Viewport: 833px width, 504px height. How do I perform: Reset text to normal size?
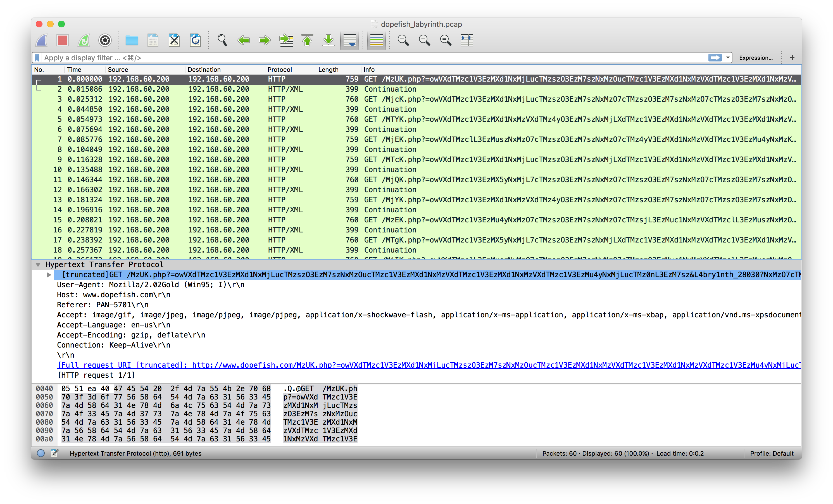point(446,41)
